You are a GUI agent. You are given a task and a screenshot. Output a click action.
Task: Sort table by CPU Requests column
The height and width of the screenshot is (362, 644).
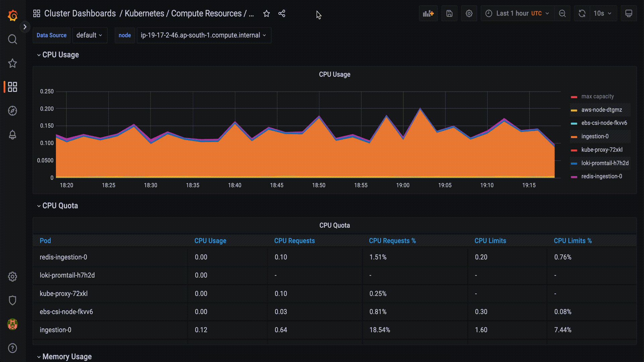coord(294,241)
